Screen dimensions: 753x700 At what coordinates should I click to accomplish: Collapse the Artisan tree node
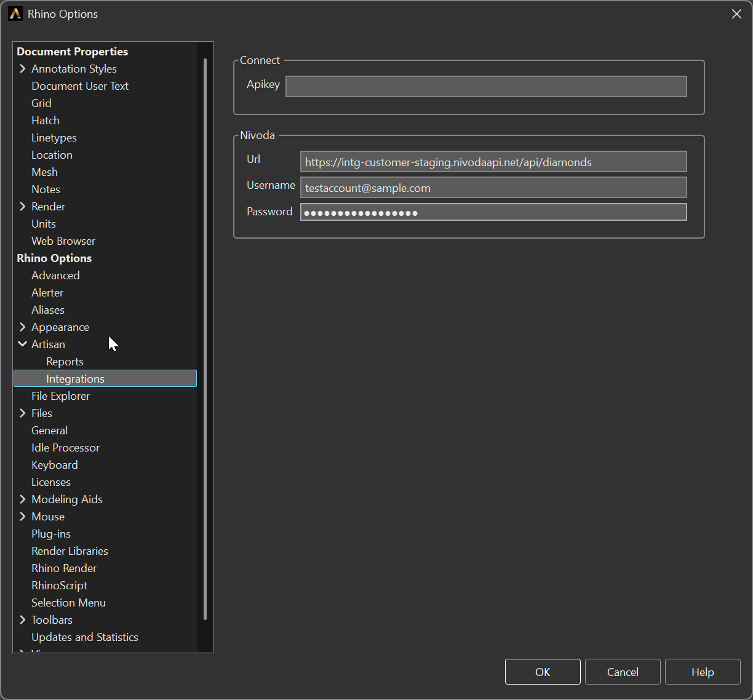[x=23, y=344]
